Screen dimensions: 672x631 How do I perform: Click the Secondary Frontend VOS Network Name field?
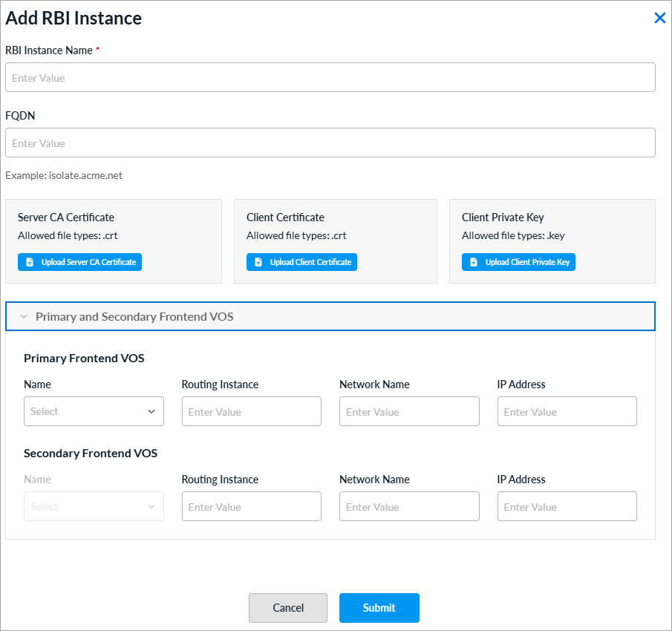pyautogui.click(x=409, y=506)
